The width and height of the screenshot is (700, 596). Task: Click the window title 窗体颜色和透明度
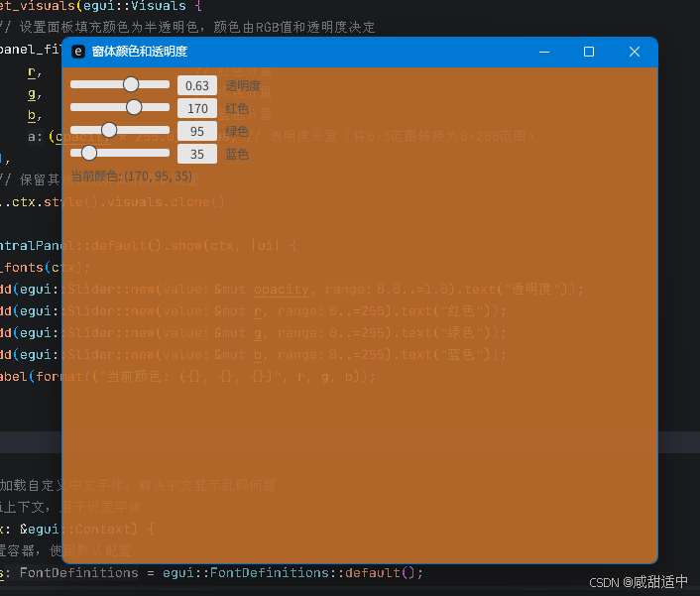click(x=140, y=52)
